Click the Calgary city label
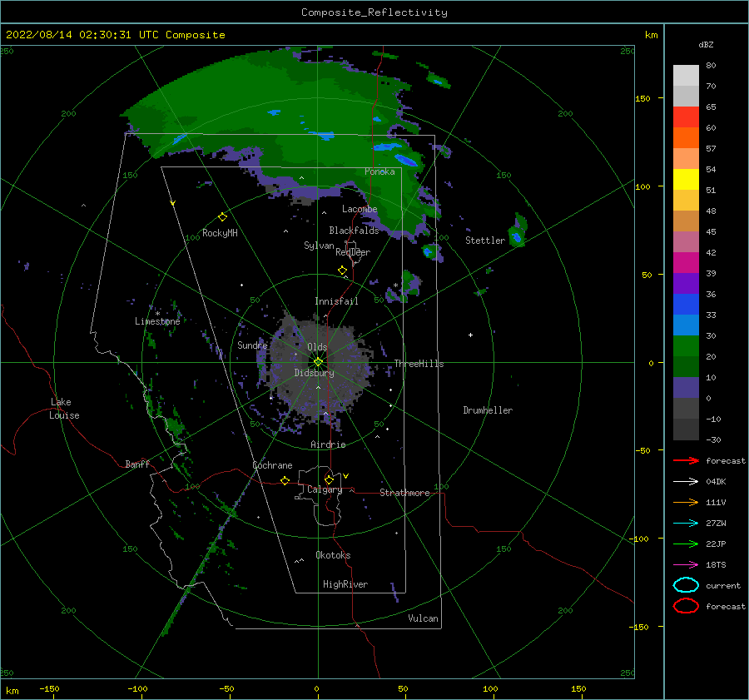 pos(325,489)
